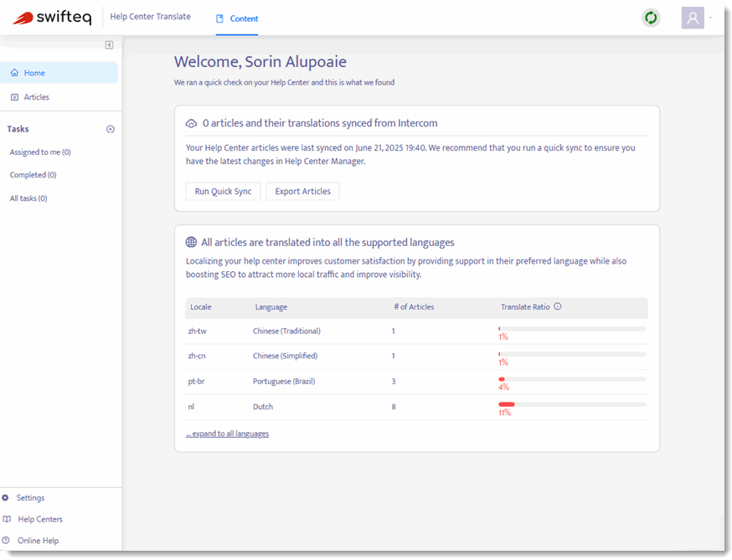
Task: Select Portuguese (Brazil) language cell
Action: [284, 382]
